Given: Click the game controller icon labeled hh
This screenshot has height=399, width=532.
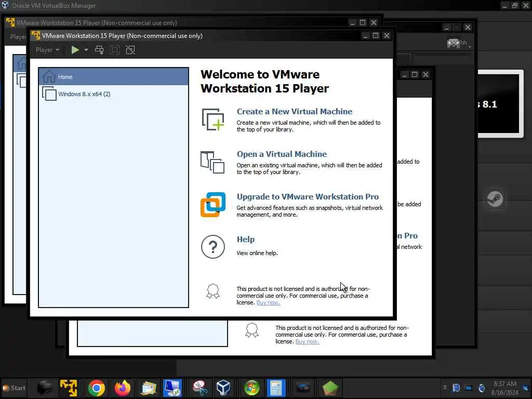Looking at the screenshot, I should tap(453, 43).
